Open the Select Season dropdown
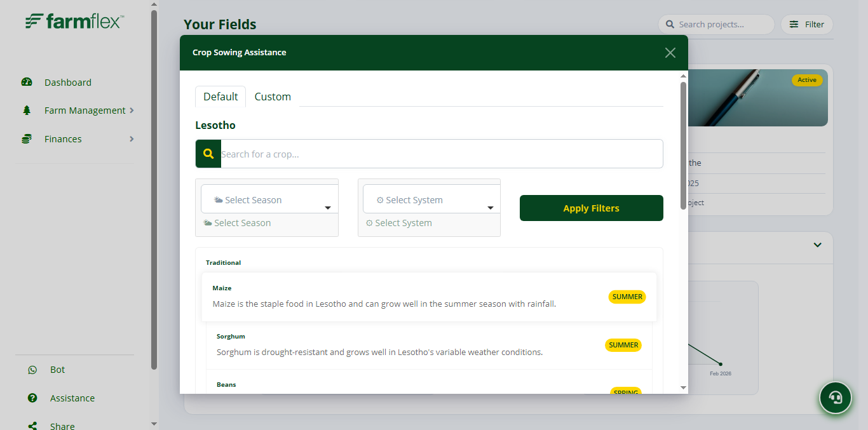Image resolution: width=868 pixels, height=430 pixels. 269,199
